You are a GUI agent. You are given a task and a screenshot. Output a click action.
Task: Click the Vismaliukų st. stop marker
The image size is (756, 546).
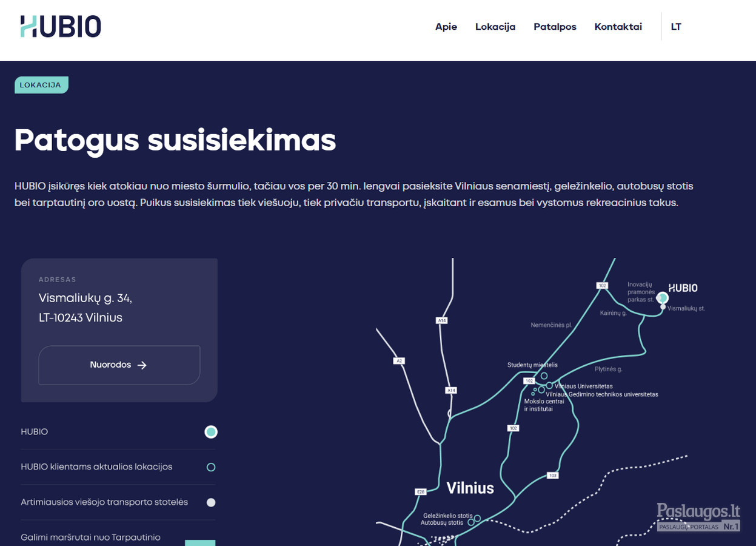663,307
